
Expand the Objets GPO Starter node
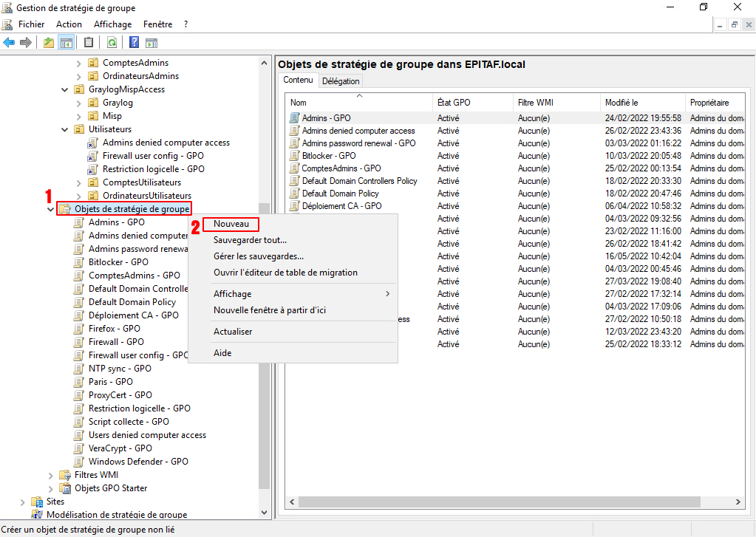[x=50, y=488]
